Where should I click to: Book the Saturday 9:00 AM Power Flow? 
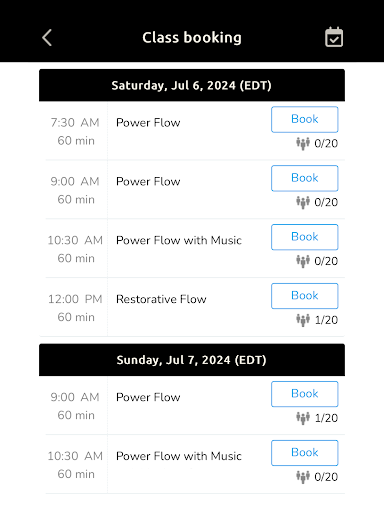click(305, 178)
